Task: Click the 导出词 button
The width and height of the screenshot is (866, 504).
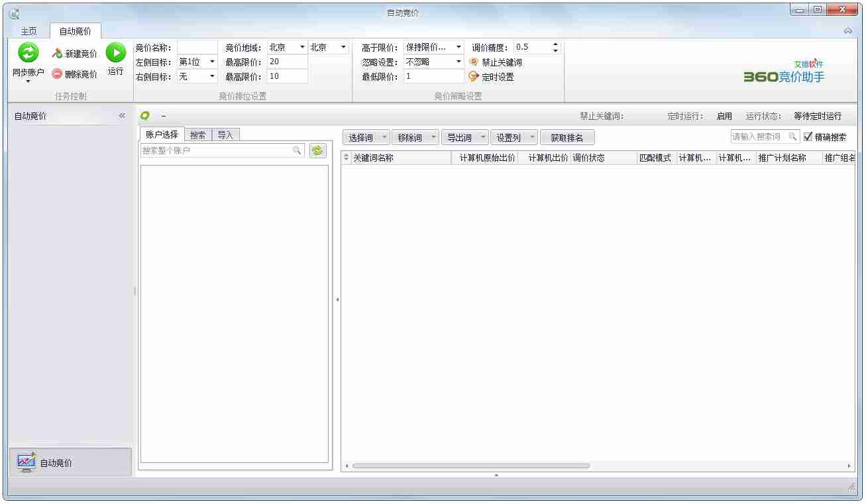Action: coord(459,138)
